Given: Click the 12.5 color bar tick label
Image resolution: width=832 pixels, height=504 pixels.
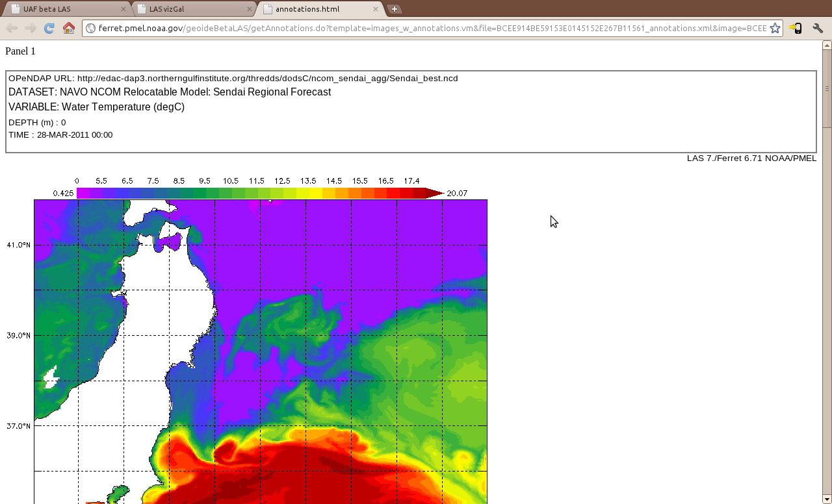Looking at the screenshot, I should (x=282, y=181).
